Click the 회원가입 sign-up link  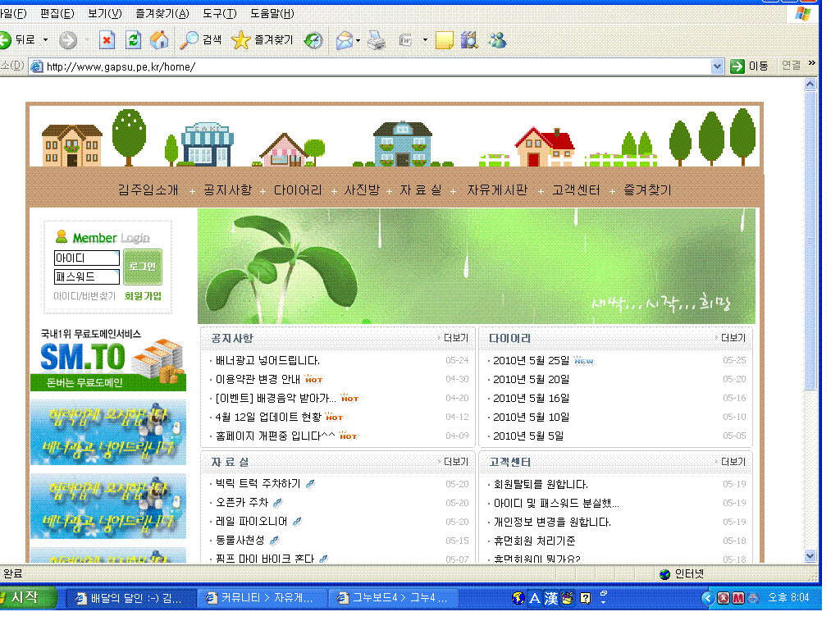coord(143,296)
